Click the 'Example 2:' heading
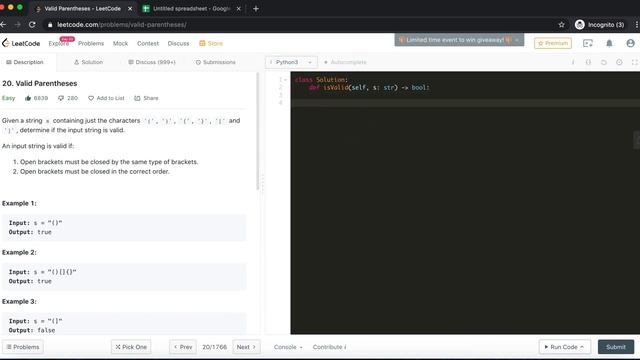Screen dimensions: 640x360 19,252
